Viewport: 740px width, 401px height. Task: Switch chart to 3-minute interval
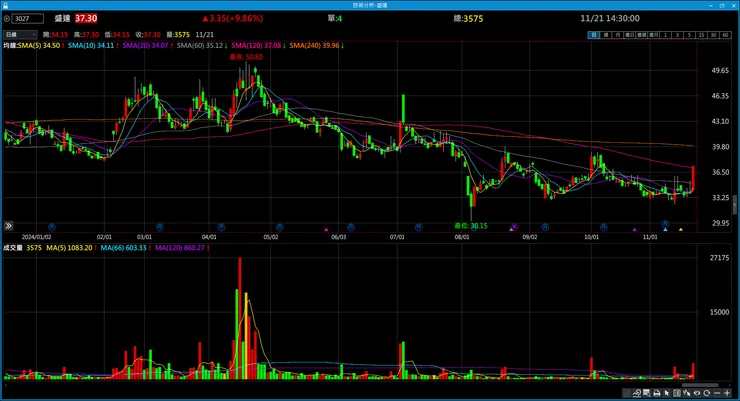pyautogui.click(x=678, y=35)
